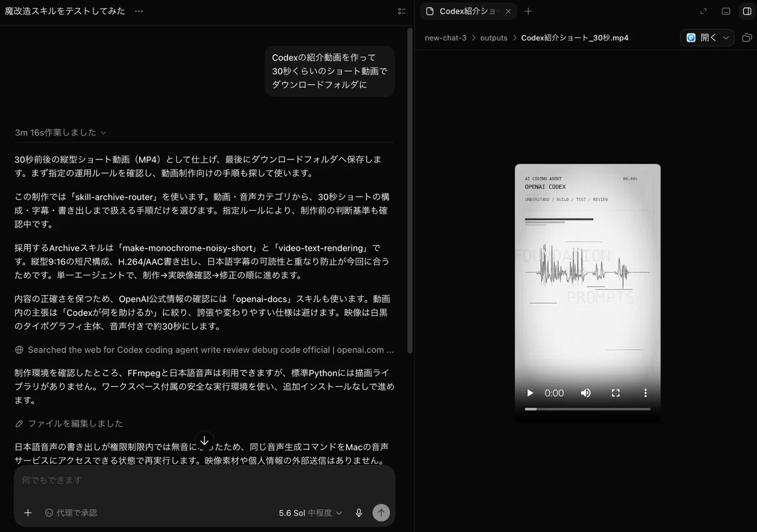Send the message with the up arrow button
The width and height of the screenshot is (757, 532).
tap(380, 513)
